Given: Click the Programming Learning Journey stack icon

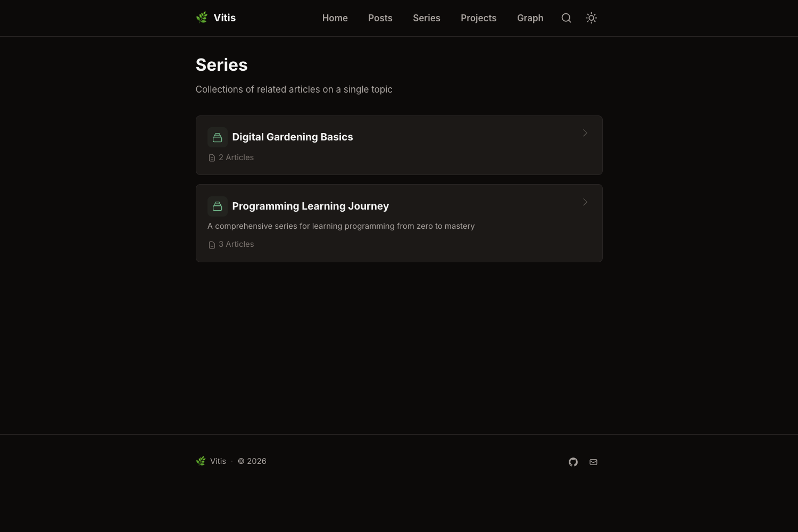Looking at the screenshot, I should (218, 206).
